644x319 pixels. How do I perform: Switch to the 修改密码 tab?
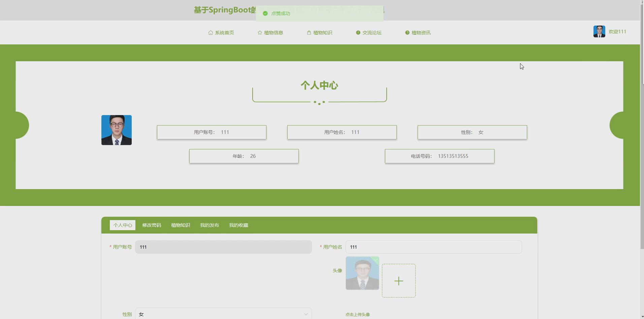(151, 225)
